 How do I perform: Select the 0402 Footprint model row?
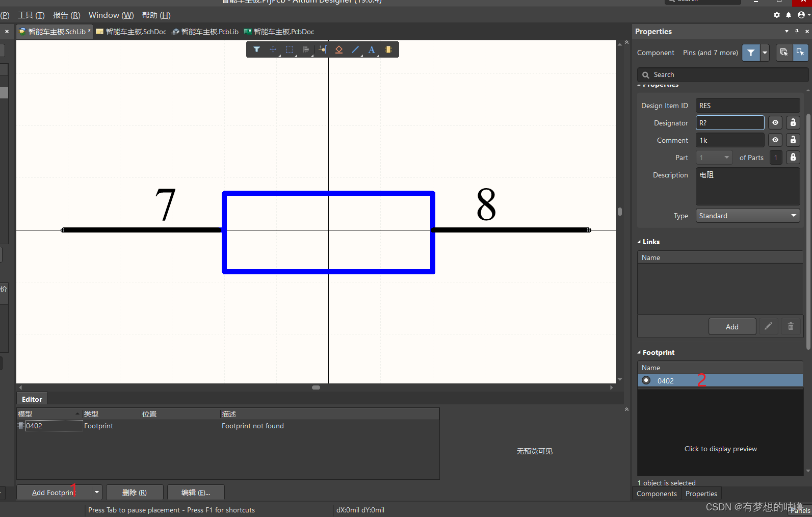pyautogui.click(x=227, y=426)
